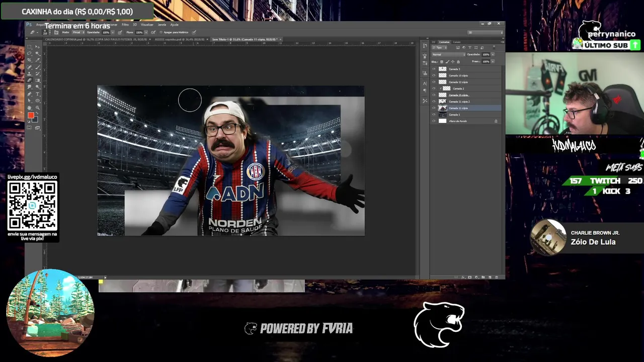The height and width of the screenshot is (362, 644).
Task: Open eraser Opacidade slider dropdown
Action: 113,32
